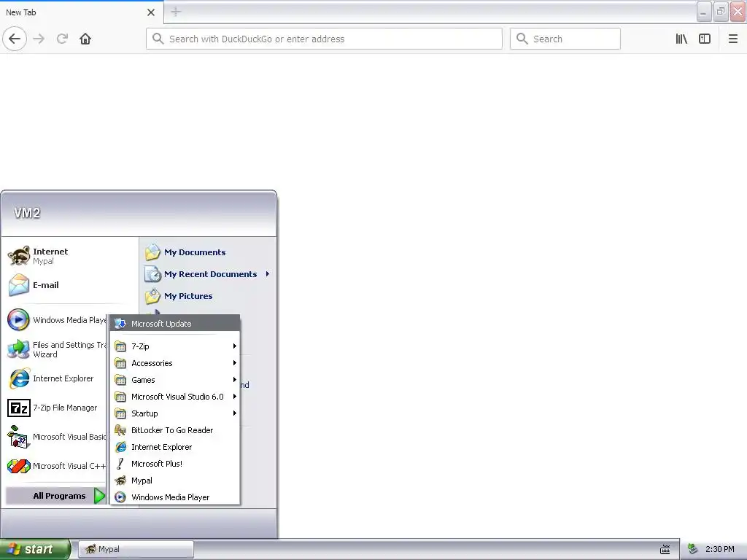747x560 pixels.
Task: Click the Microsoft Update icon
Action: (120, 324)
